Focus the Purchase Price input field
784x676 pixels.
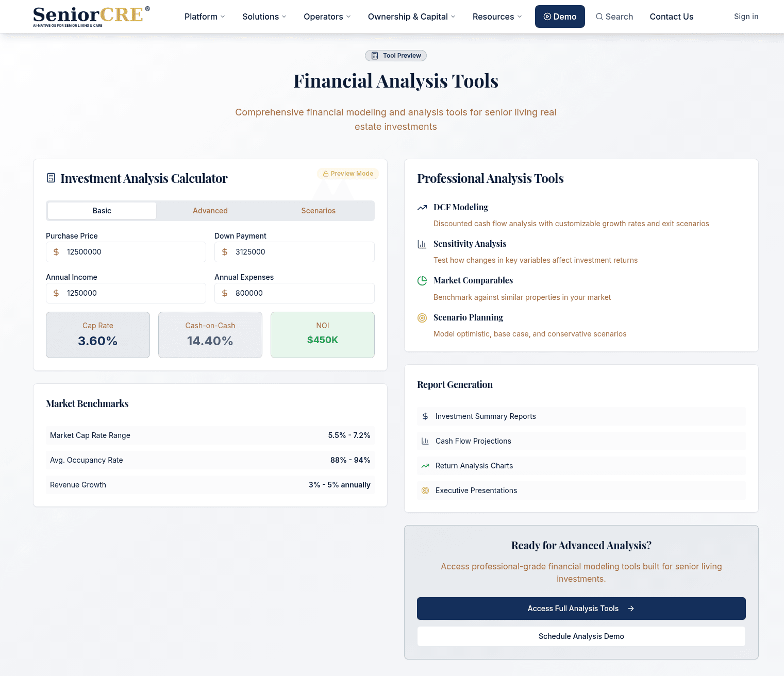126,252
